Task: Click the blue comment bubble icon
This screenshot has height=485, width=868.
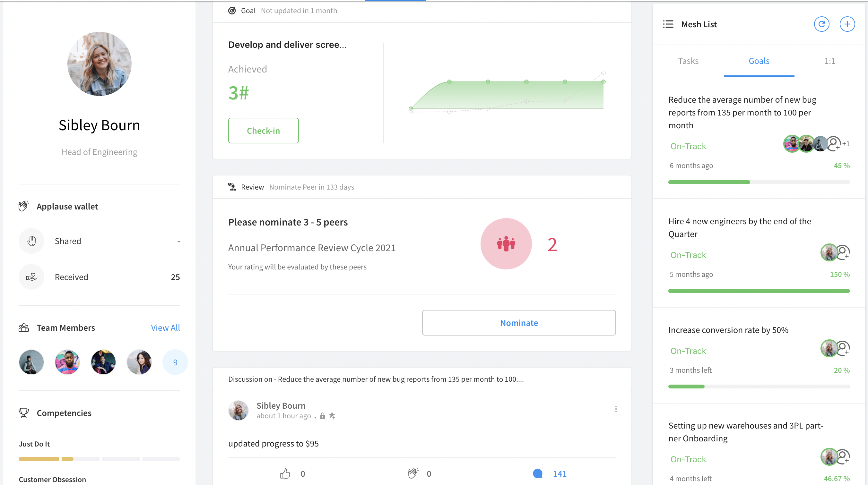Action: (x=537, y=473)
